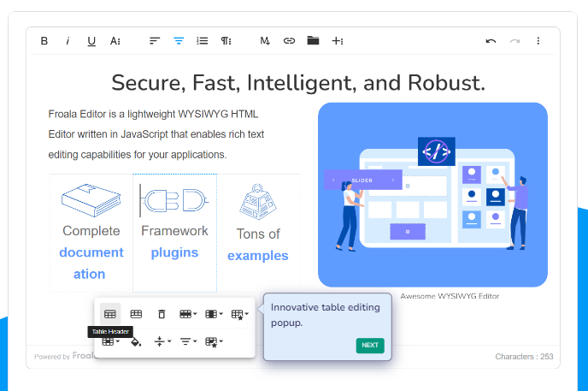
Task: Open the cell style dropdown
Action: pos(215,342)
